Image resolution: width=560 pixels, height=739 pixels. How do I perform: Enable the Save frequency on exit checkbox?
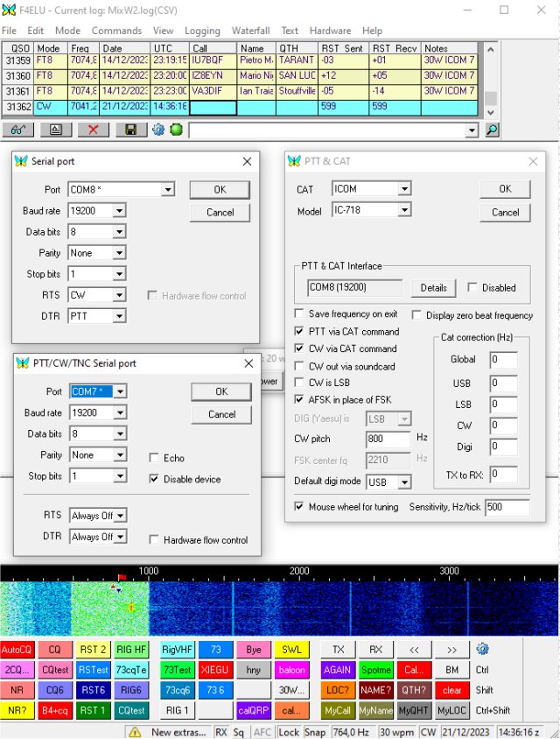pyautogui.click(x=300, y=314)
